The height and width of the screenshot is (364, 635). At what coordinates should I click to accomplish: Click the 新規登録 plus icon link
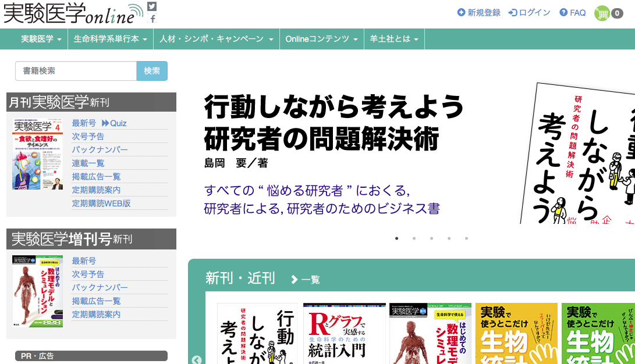point(462,13)
